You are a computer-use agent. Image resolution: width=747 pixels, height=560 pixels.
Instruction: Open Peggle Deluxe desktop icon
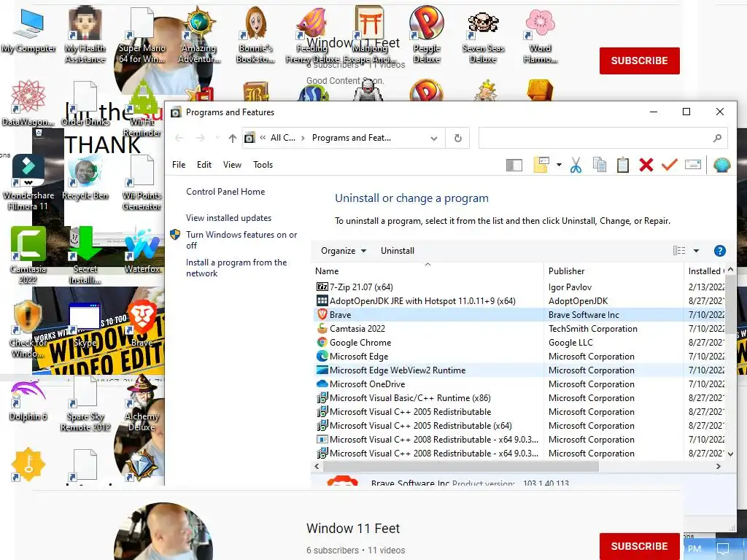tap(426, 34)
